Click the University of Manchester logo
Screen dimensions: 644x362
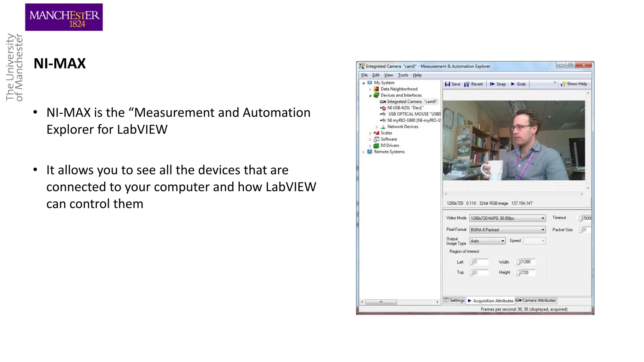point(64,17)
